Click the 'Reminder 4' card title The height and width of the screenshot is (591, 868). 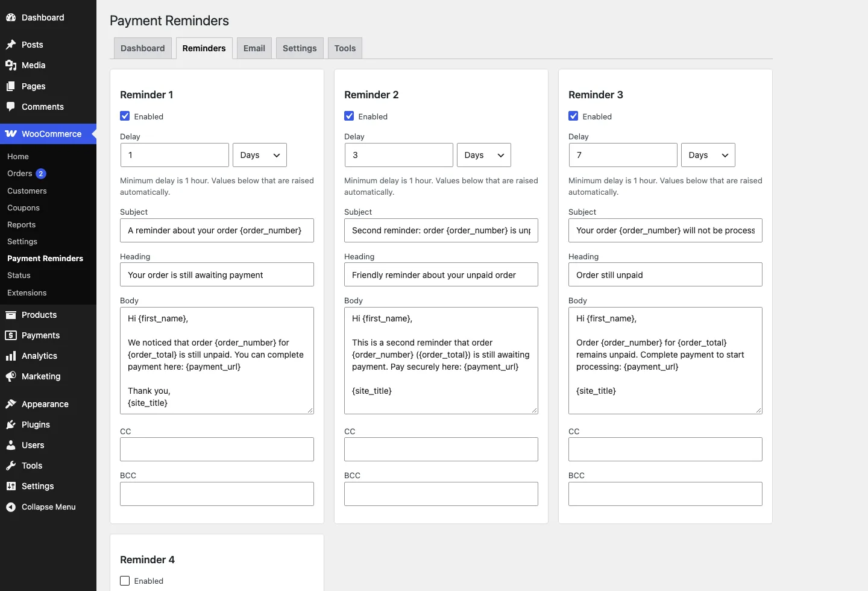[147, 560]
